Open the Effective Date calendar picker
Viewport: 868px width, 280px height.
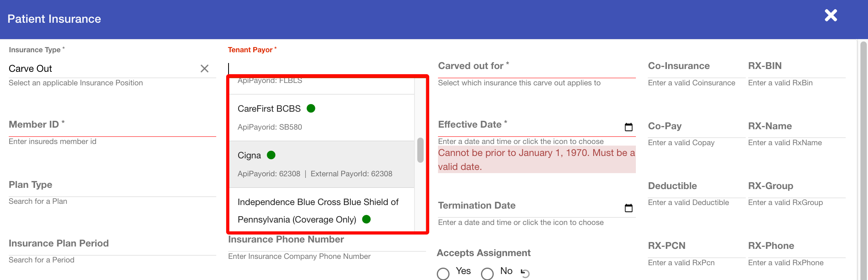(628, 127)
